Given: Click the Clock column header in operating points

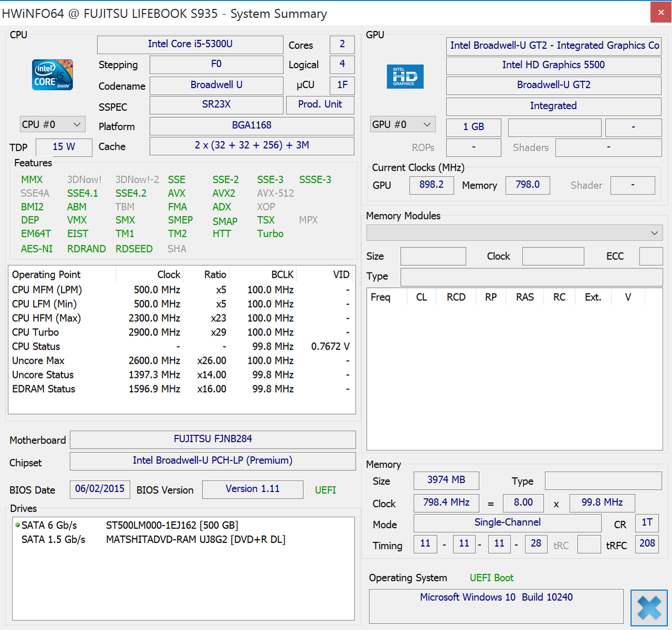Looking at the screenshot, I should [x=149, y=275].
